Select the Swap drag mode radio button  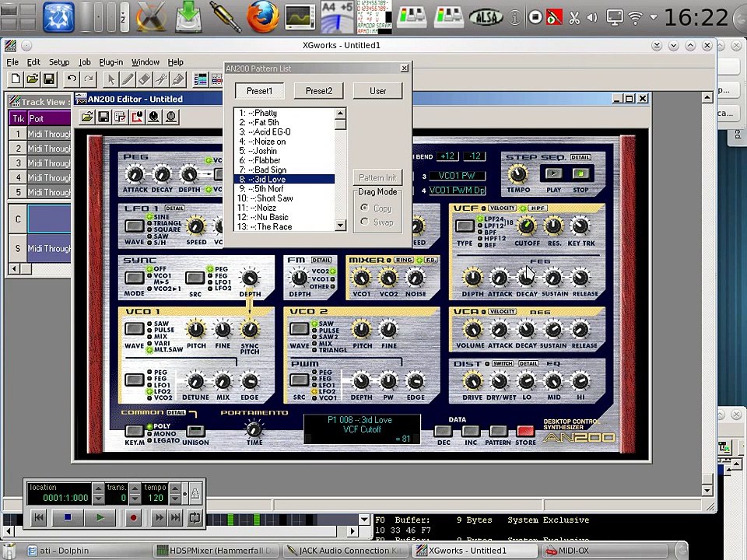coord(365,222)
